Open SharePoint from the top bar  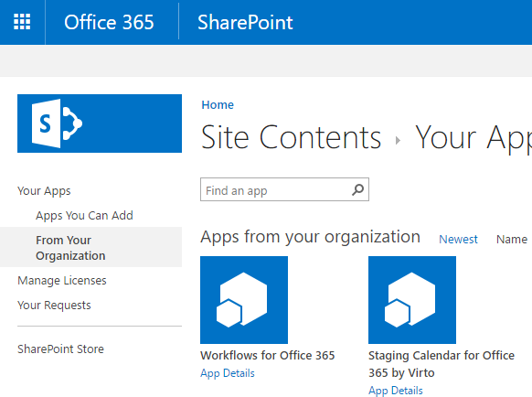[x=245, y=23]
